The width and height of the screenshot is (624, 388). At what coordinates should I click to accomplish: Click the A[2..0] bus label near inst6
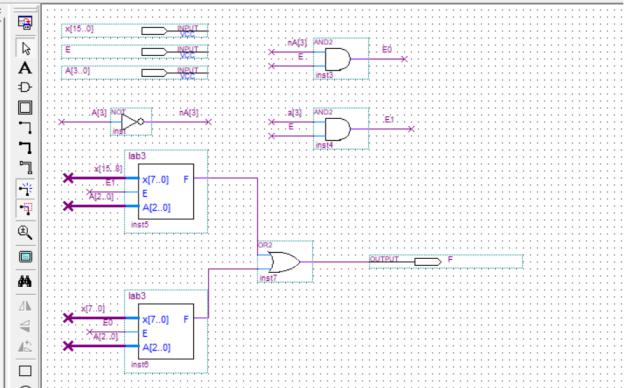click(105, 337)
